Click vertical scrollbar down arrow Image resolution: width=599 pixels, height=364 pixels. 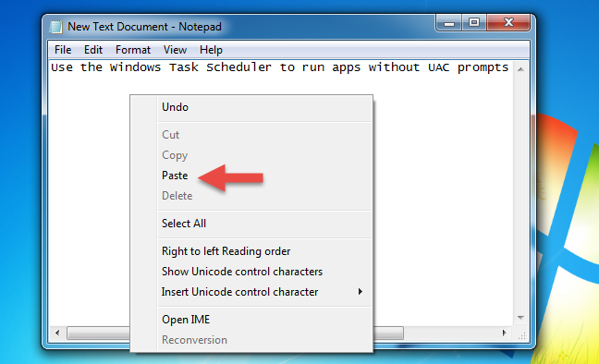point(520,318)
